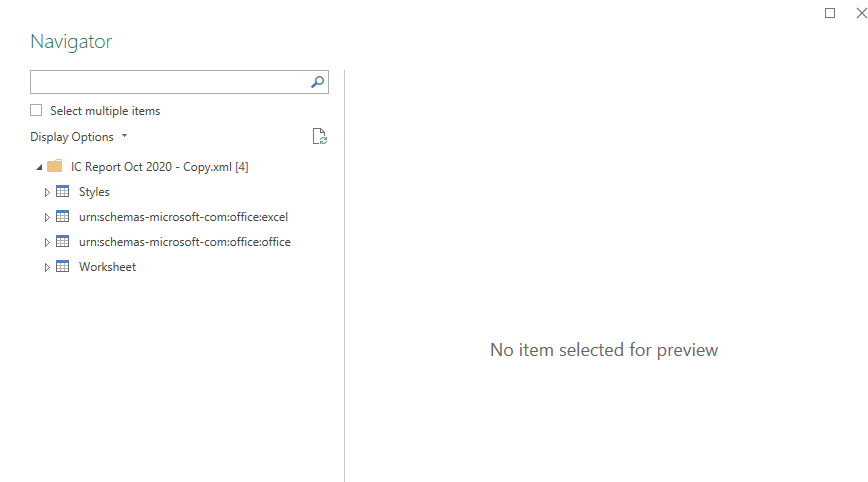Expand the office:excel schema node
Image resolution: width=868 pixels, height=482 pixels.
[x=47, y=217]
